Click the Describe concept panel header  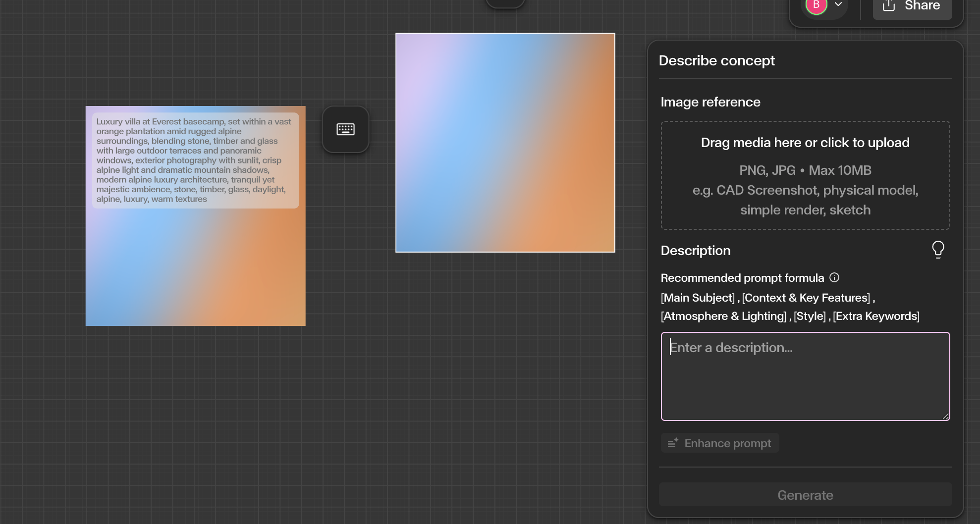coord(717,60)
